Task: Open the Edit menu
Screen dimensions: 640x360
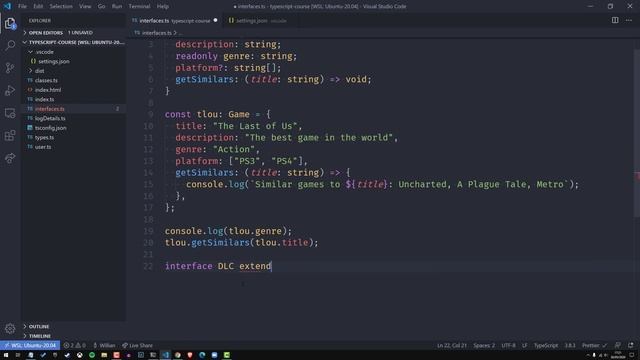Action: [x=38, y=6]
